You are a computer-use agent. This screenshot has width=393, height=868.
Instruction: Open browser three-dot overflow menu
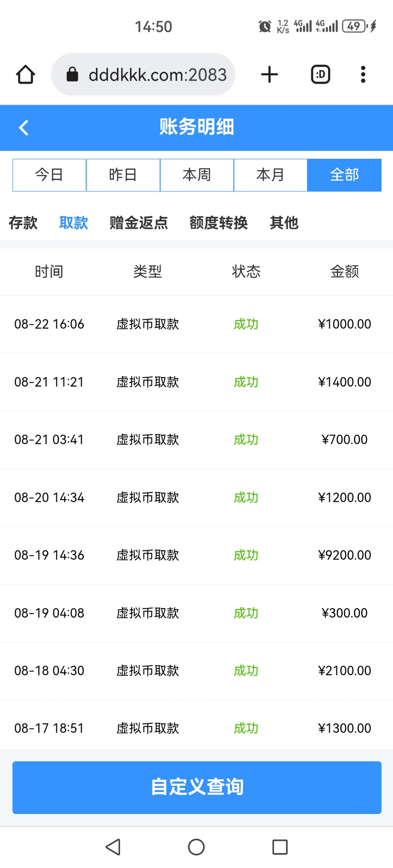pos(363,75)
